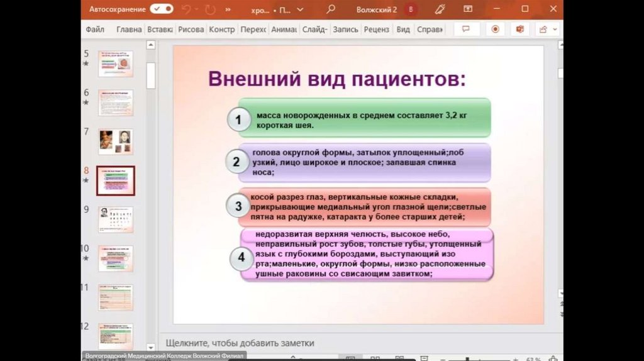Click the Undo arrow in the title bar
644x361 pixels.
(x=186, y=9)
